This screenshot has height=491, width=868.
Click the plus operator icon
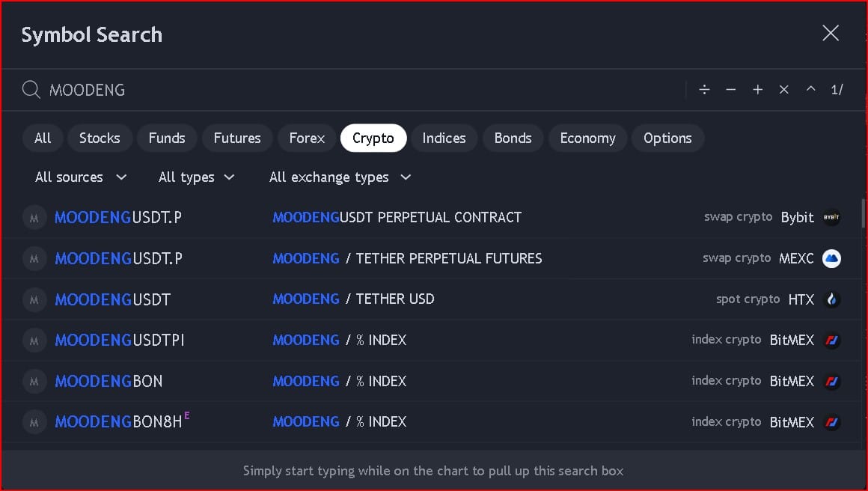pos(757,90)
